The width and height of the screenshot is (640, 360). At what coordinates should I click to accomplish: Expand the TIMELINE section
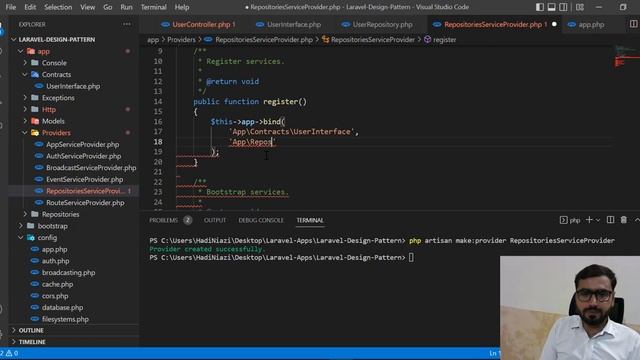point(32,342)
